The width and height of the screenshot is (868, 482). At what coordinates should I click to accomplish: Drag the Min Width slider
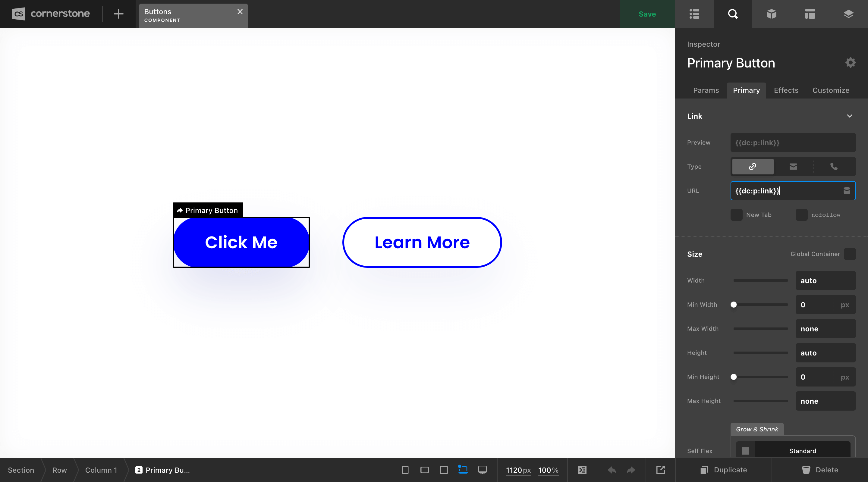click(734, 305)
